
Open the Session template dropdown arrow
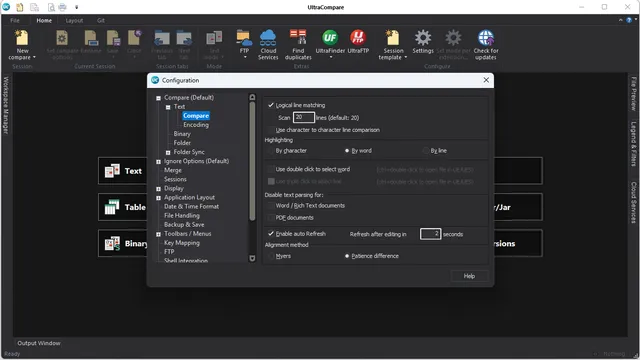pyautogui.click(x=405, y=58)
